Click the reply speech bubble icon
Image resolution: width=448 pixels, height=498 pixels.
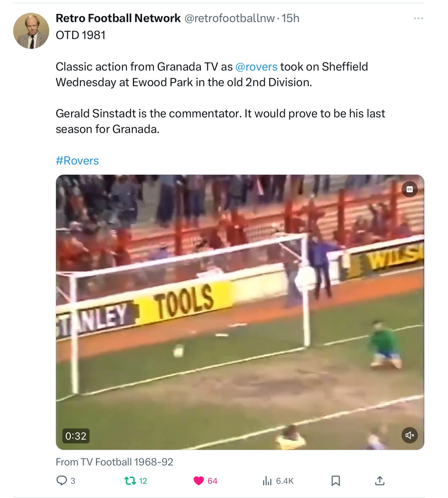point(61,480)
